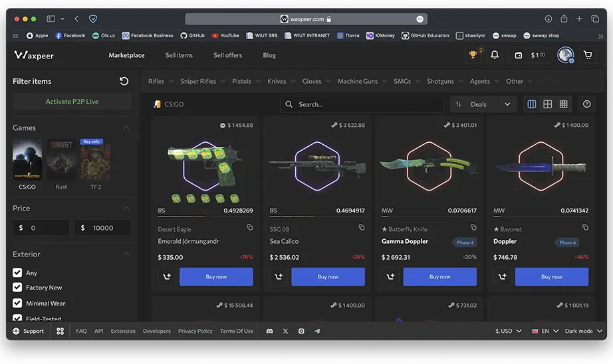Open the apps grid icon beside Support
This screenshot has width=613, height=364.
coord(60,331)
